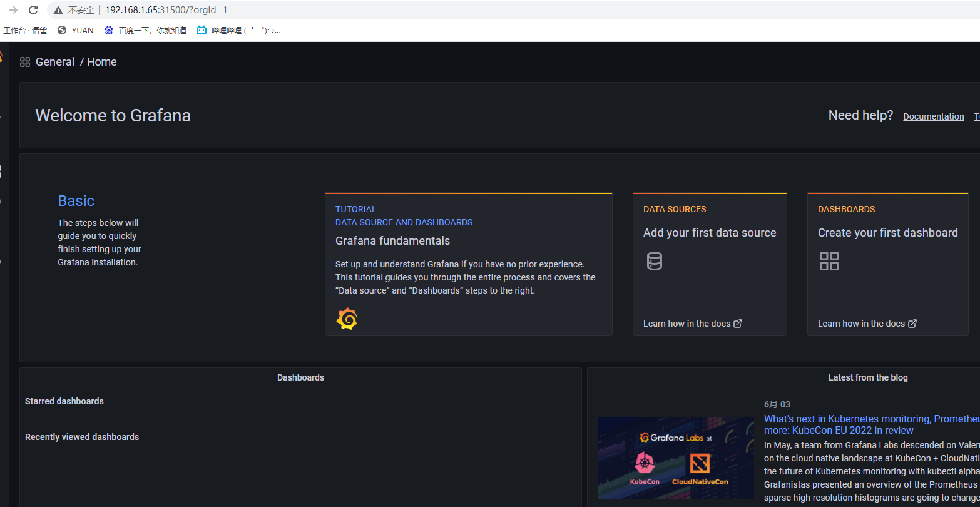Open the Documentation help link
Screen dimensions: 980x507
934,116
